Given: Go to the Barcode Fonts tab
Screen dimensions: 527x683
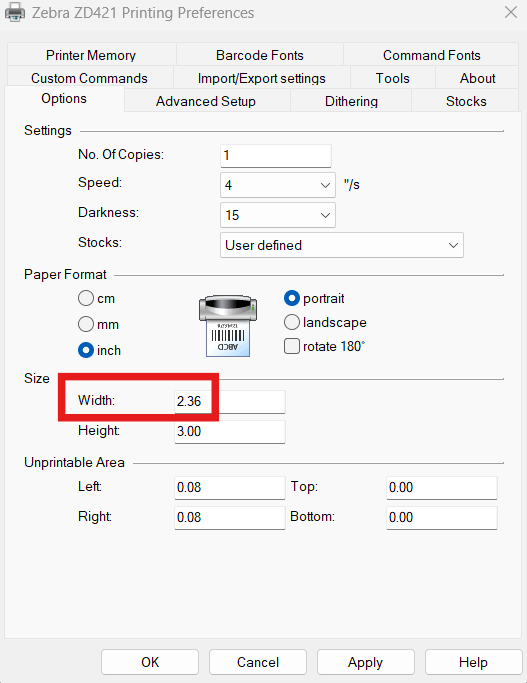Looking at the screenshot, I should click(x=260, y=55).
